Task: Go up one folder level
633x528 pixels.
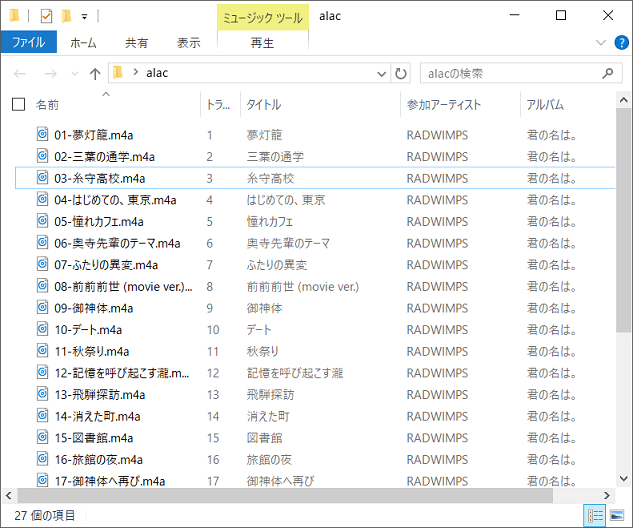Action: pos(95,73)
